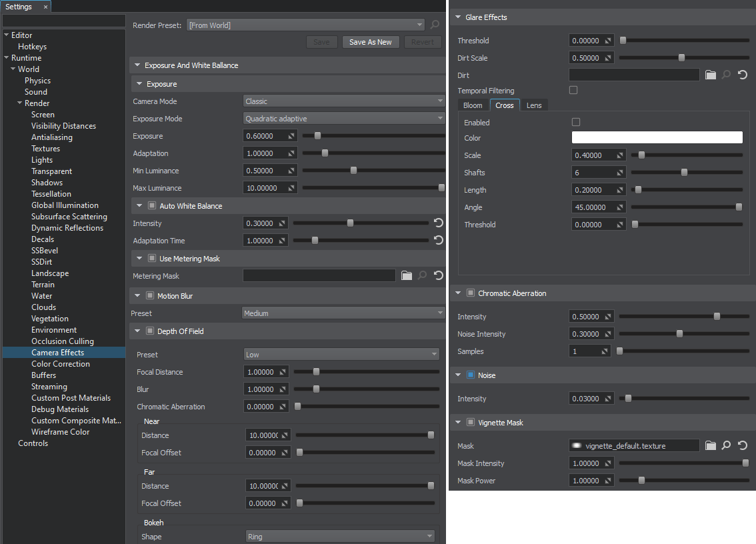Viewport: 756px width, 544px height.
Task: Switch to the Lens tab
Action: click(534, 105)
